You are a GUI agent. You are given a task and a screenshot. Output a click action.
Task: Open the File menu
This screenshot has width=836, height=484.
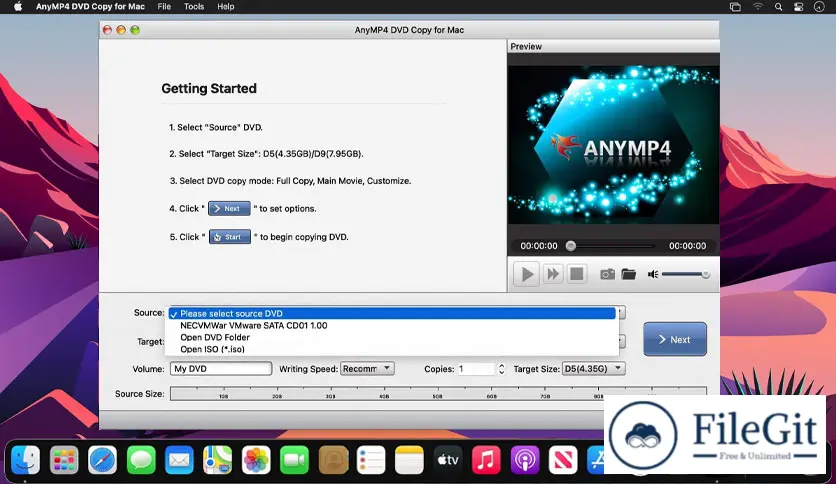(164, 6)
